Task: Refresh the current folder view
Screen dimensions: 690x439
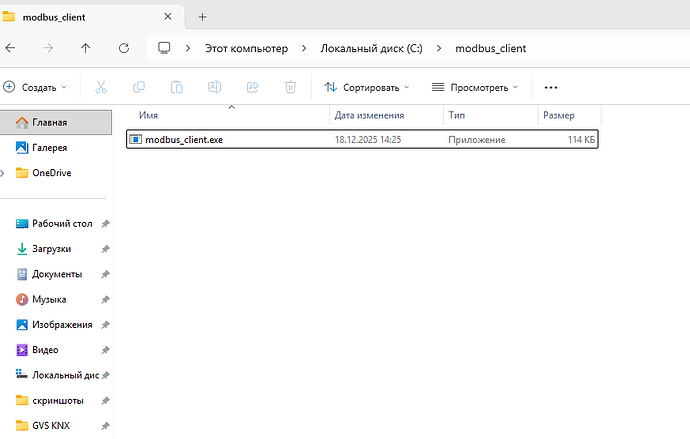Action: point(124,48)
